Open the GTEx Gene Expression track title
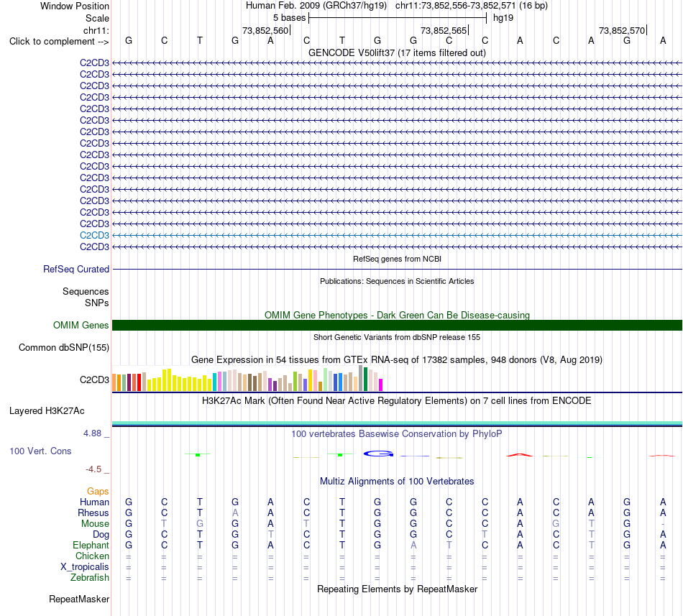 (397, 360)
